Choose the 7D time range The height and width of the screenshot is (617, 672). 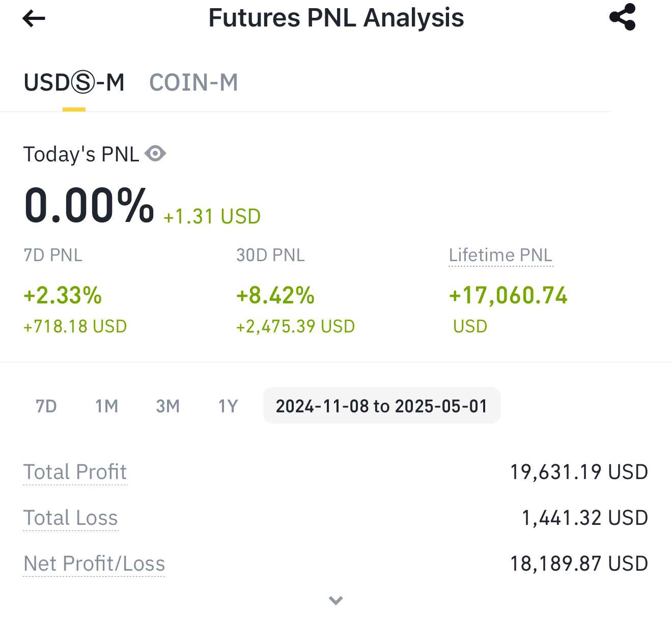pos(46,406)
